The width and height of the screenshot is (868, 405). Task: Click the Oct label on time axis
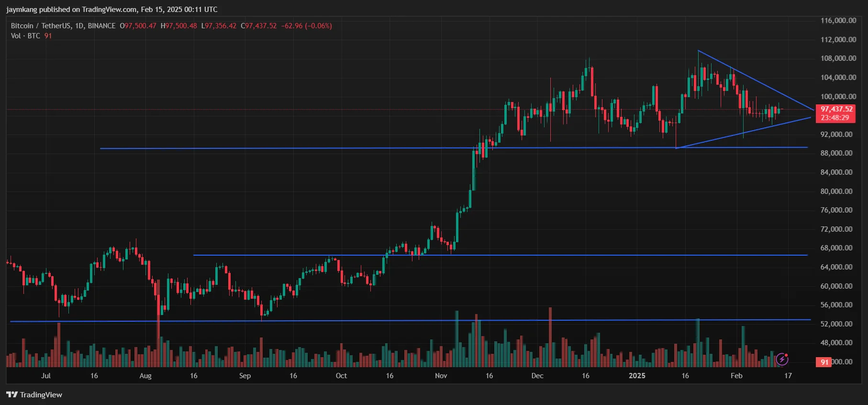click(341, 376)
